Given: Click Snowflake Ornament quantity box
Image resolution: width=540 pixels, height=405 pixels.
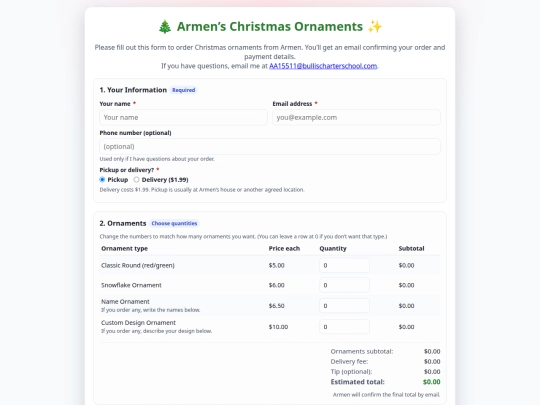Looking at the screenshot, I should click(344, 285).
